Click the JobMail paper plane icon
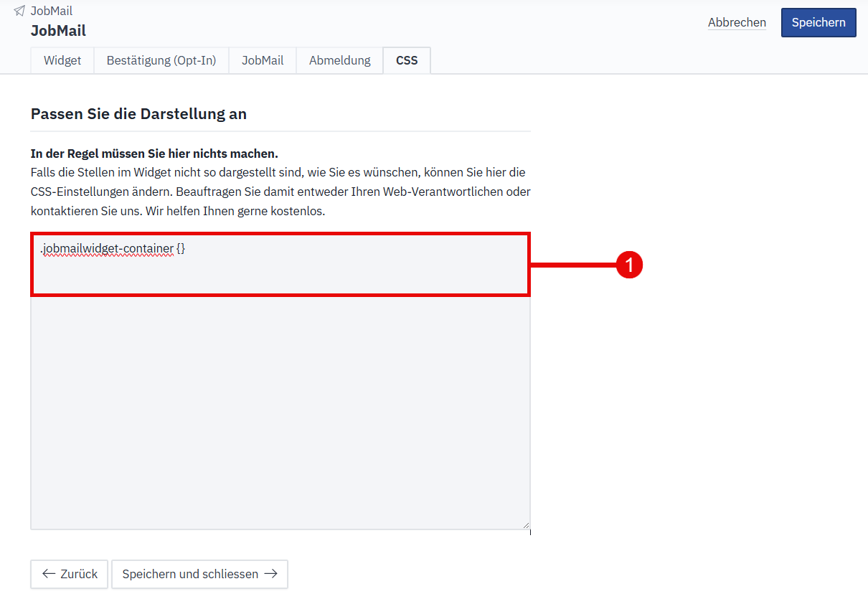 pyautogui.click(x=19, y=11)
